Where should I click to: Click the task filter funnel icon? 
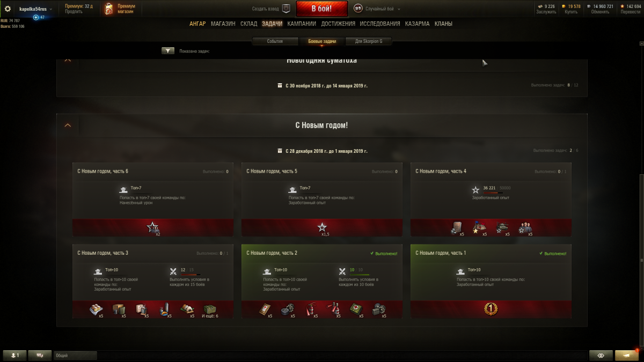[168, 51]
